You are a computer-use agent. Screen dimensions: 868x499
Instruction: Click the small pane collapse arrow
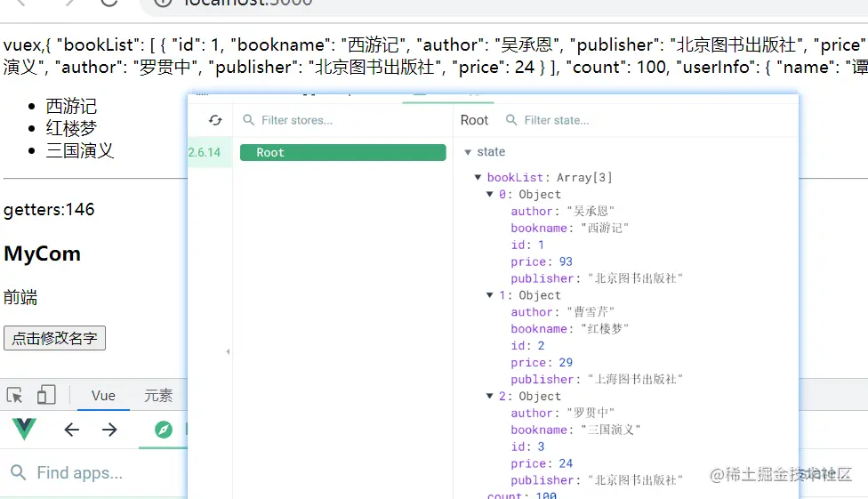228,351
